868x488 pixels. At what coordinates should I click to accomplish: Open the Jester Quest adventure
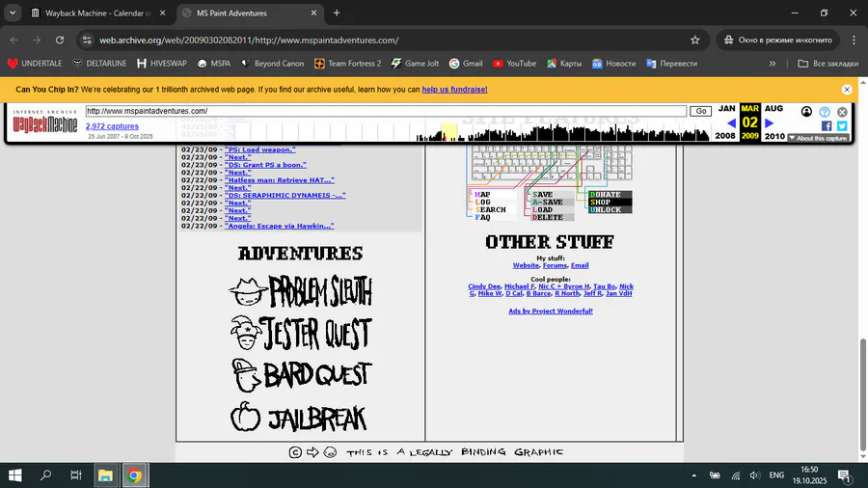(x=301, y=333)
